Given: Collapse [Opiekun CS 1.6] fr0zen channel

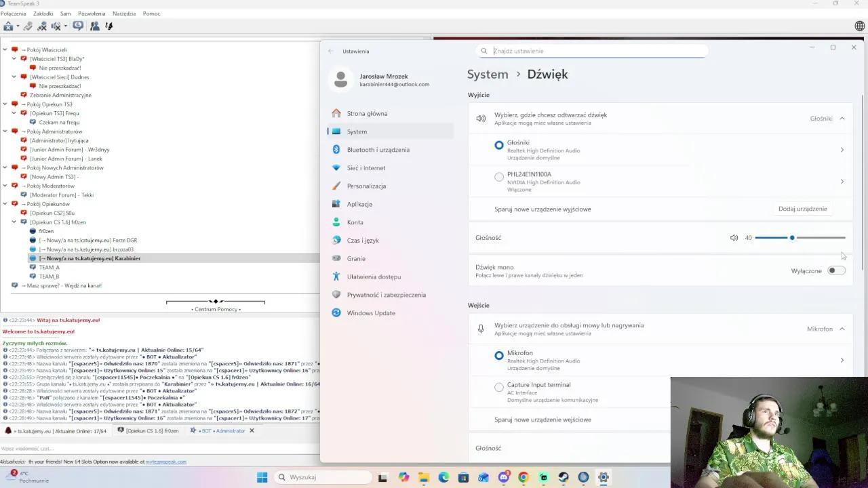Looking at the screenshot, I should pyautogui.click(x=14, y=222).
